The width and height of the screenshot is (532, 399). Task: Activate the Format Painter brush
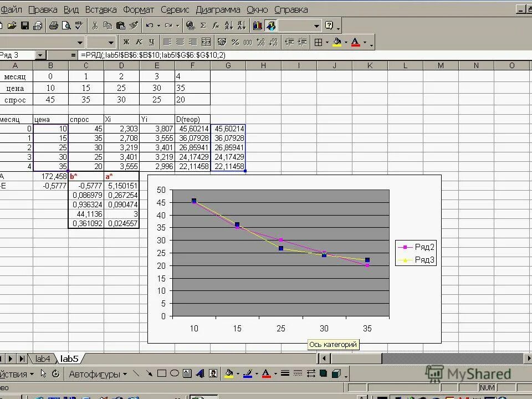(x=134, y=25)
